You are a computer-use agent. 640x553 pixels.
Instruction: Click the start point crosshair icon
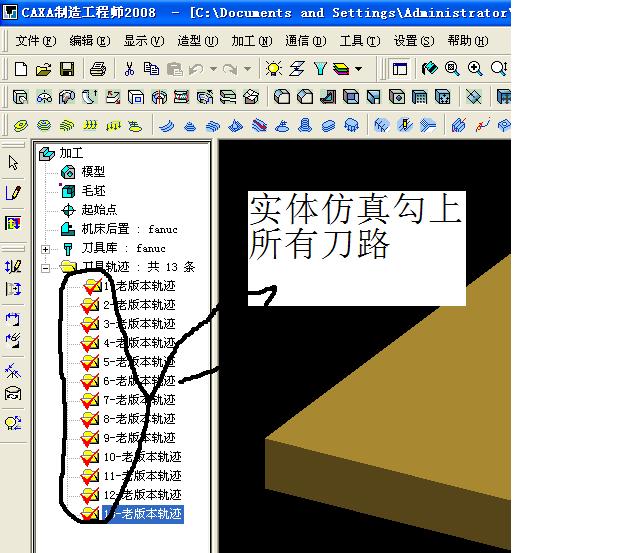[68, 210]
